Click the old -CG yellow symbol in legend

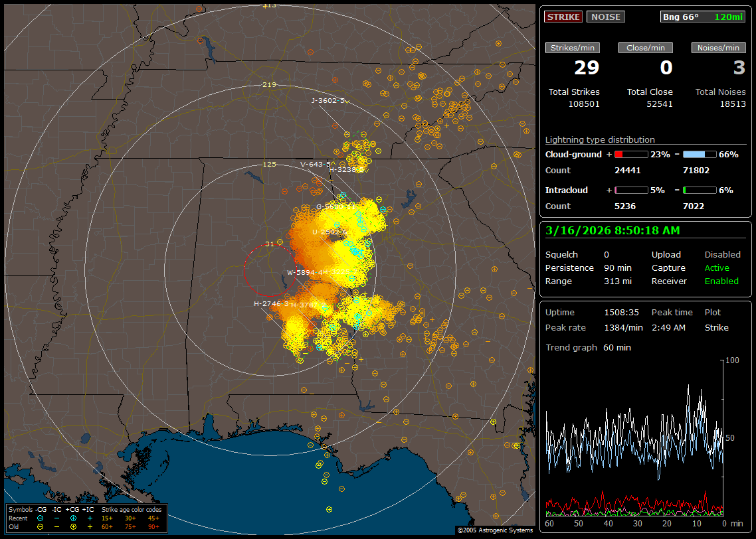[x=41, y=526]
